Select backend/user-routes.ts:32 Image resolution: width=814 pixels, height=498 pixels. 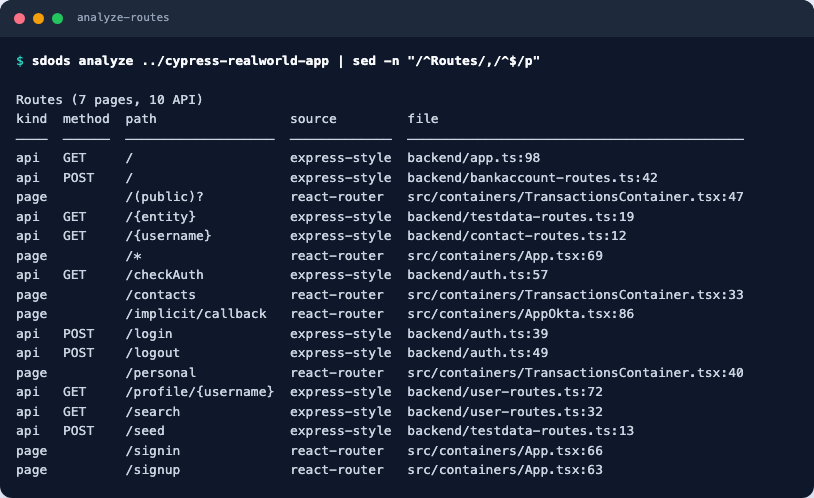click(505, 411)
